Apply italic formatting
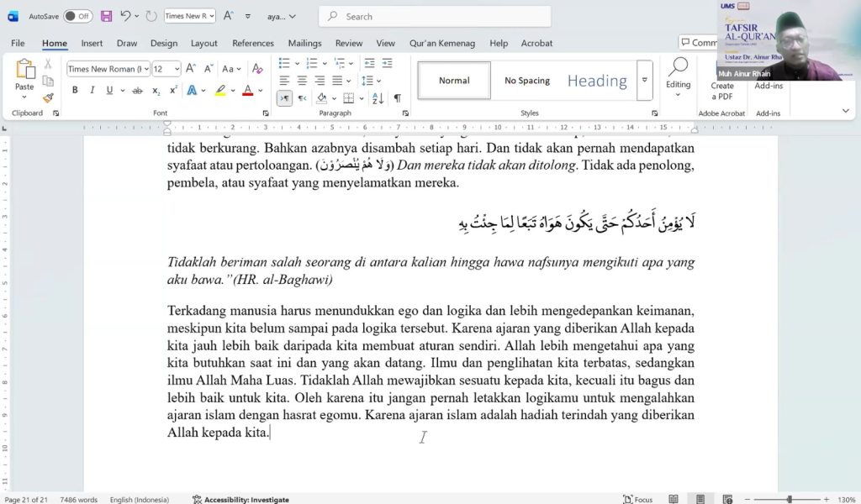The image size is (861, 504). pos(92,89)
